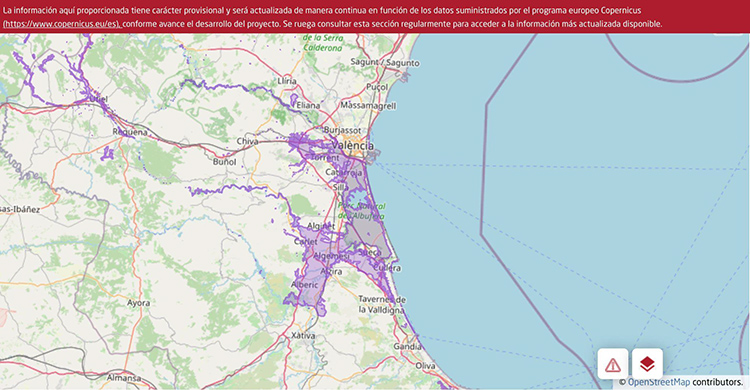This screenshot has width=750, height=390.
Task: Select the Chiva label on the map
Action: coord(248,141)
